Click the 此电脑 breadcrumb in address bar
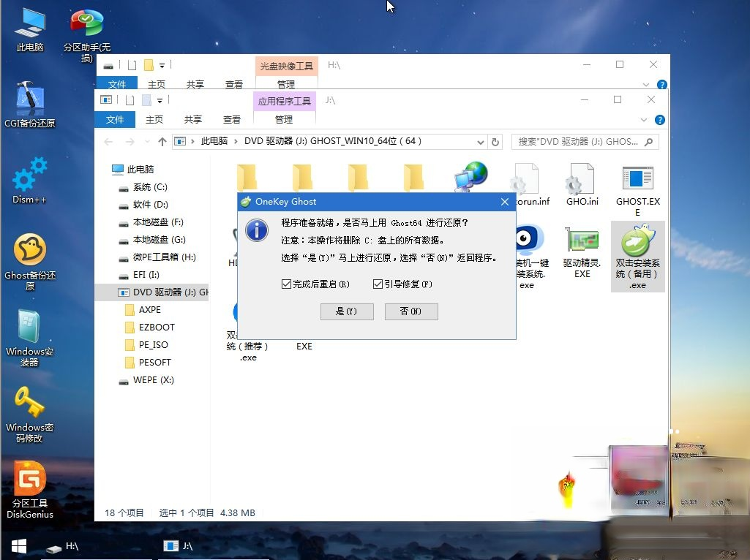This screenshot has height=560, width=750. click(x=214, y=141)
